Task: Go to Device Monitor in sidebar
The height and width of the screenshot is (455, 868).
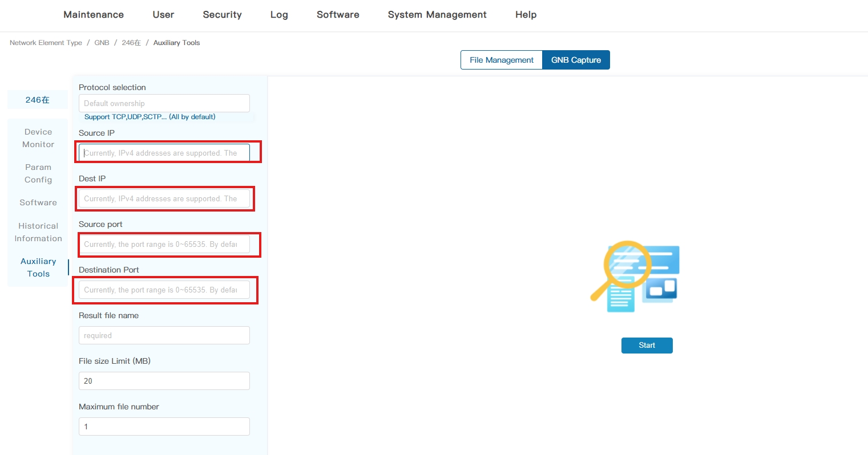Action: (38, 138)
